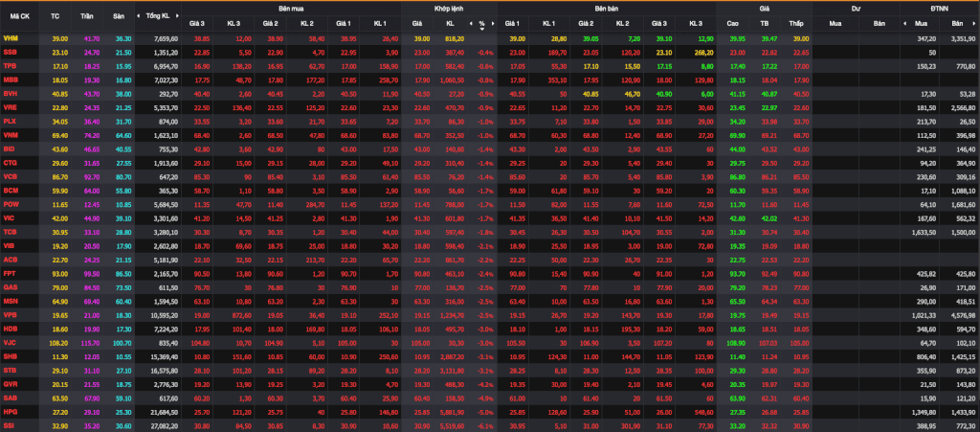Open the MSN ticker symbol
This screenshot has height=432, width=980.
[10, 300]
